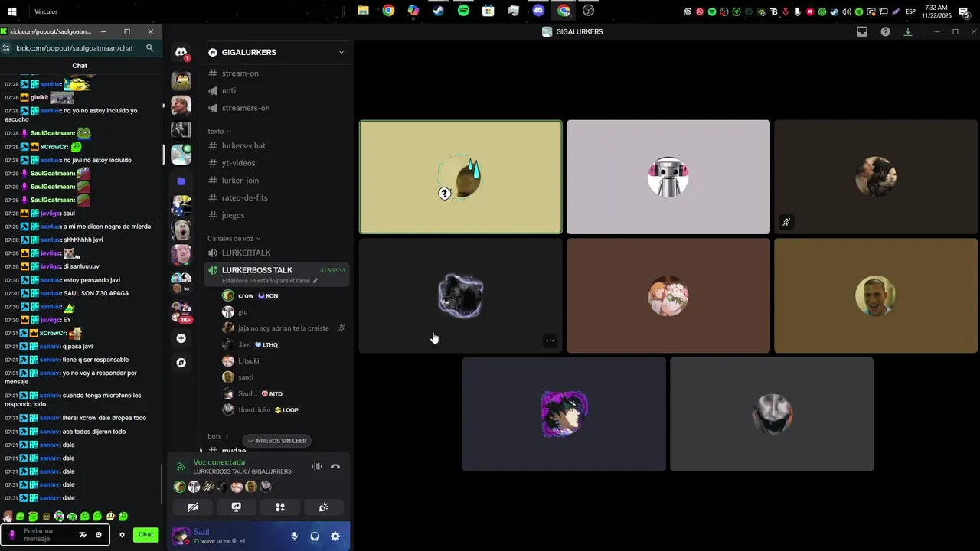Open Kick chat settings gear icon
Screen dimensions: 980x551
point(122,535)
